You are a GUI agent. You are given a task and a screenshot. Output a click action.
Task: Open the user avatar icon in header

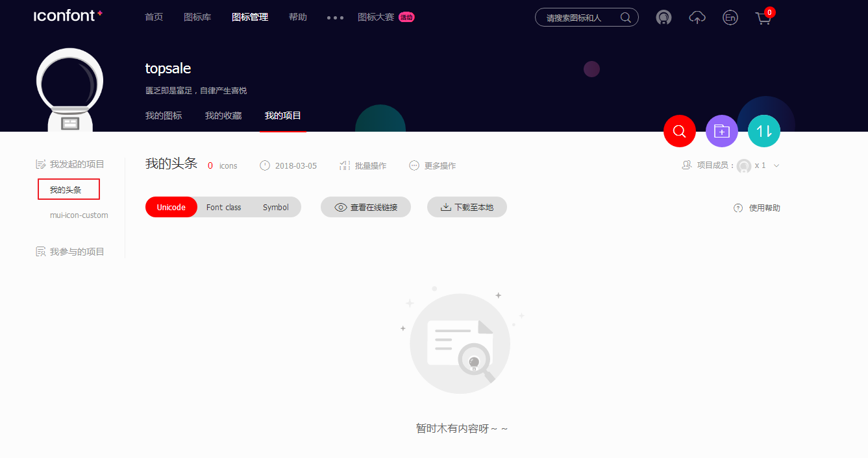pyautogui.click(x=663, y=18)
